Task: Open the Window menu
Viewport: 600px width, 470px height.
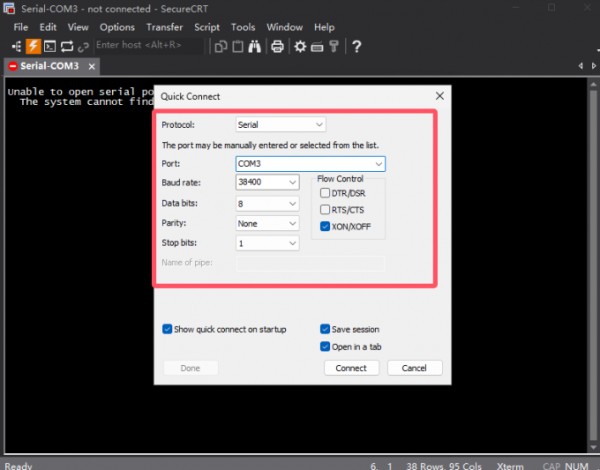Action: click(x=285, y=27)
